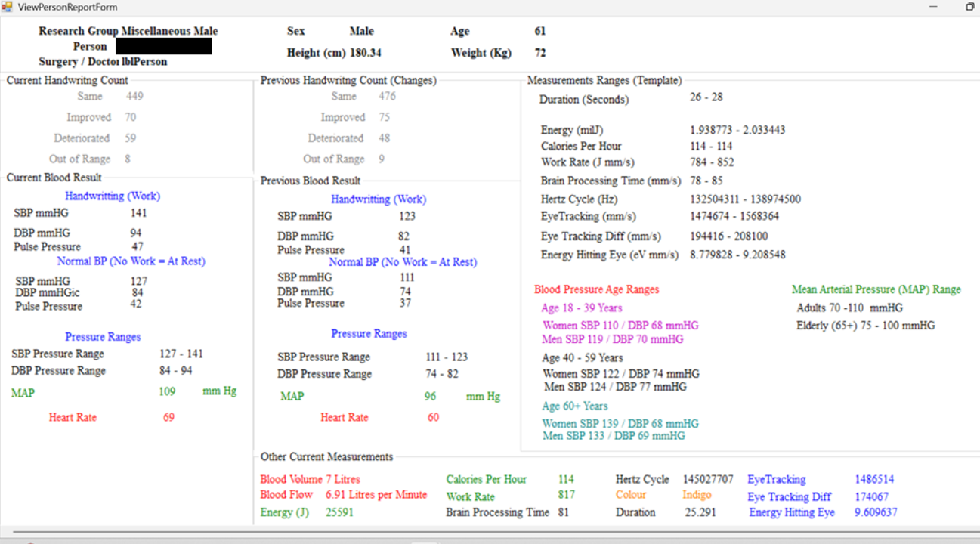The width and height of the screenshot is (980, 544).
Task: Click the Measurements Ranges (Template) header
Action: pos(604,80)
